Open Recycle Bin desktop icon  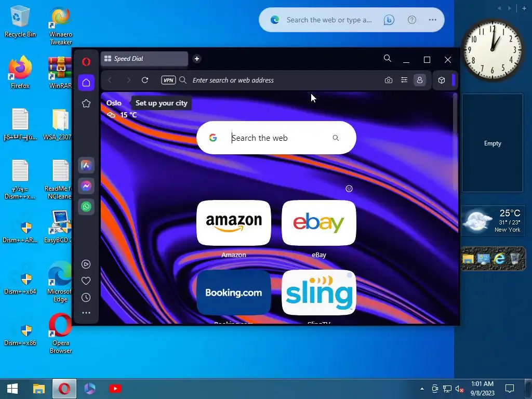20,21
